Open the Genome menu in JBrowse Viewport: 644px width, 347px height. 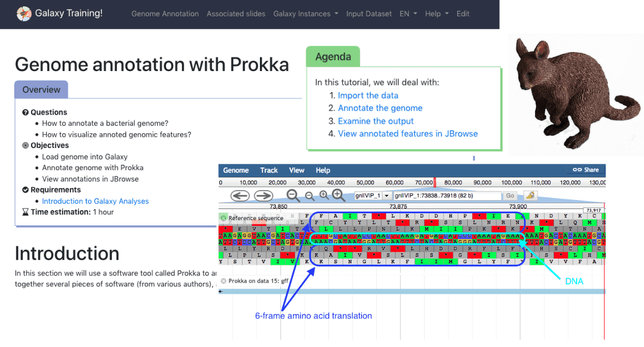pos(236,170)
